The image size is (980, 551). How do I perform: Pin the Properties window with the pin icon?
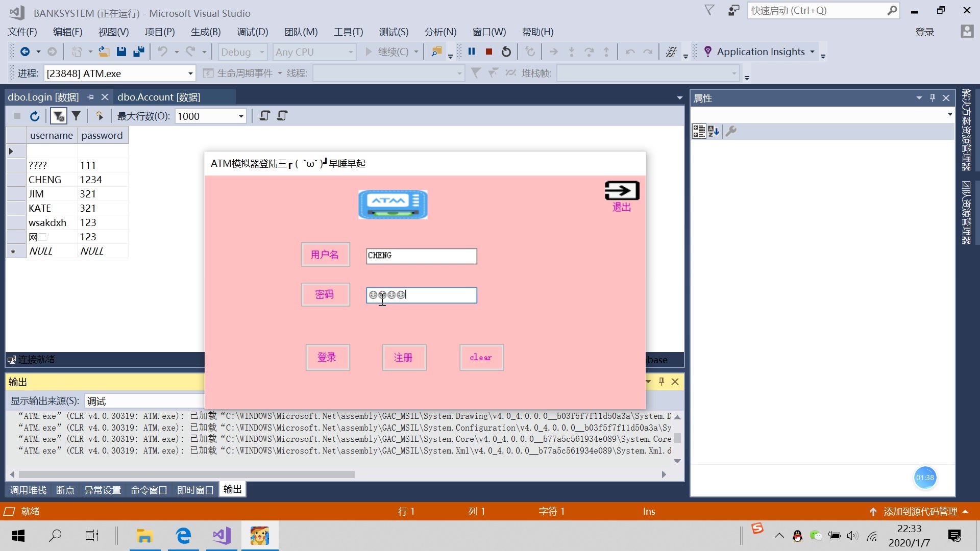933,97
